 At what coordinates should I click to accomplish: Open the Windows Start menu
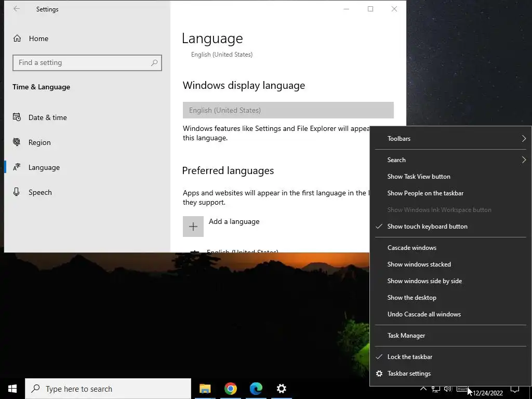(12, 389)
